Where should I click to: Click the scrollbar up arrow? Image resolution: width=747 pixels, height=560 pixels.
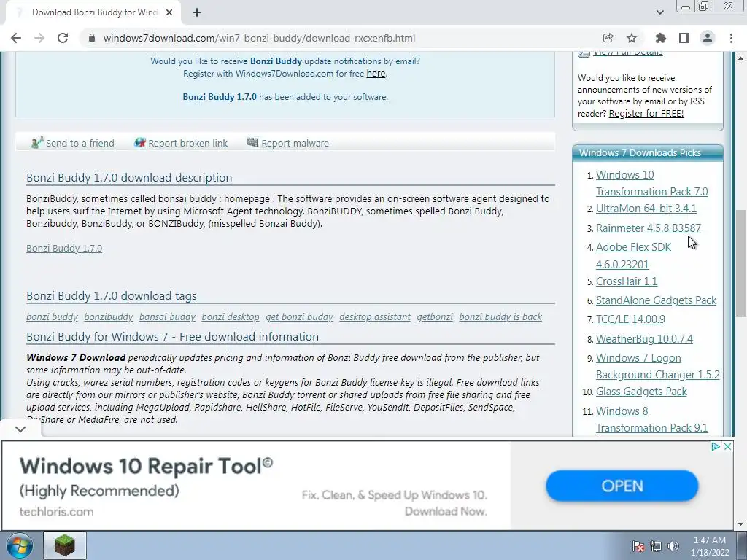(741, 58)
